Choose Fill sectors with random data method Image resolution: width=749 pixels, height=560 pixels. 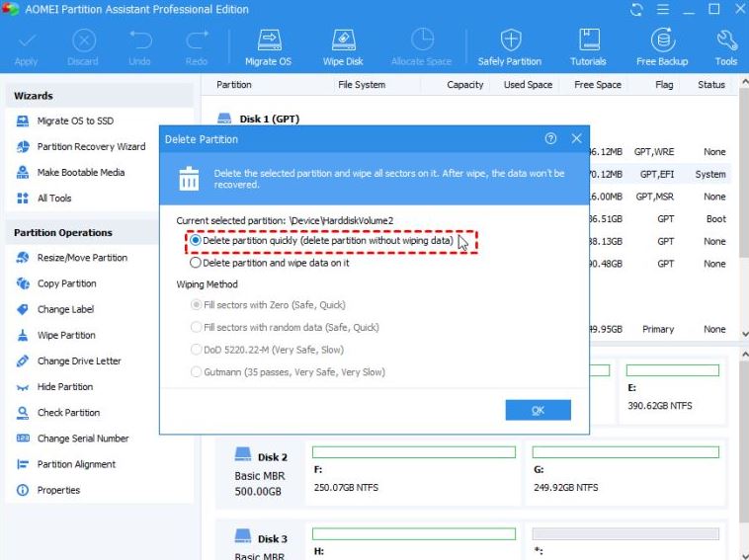click(x=196, y=327)
